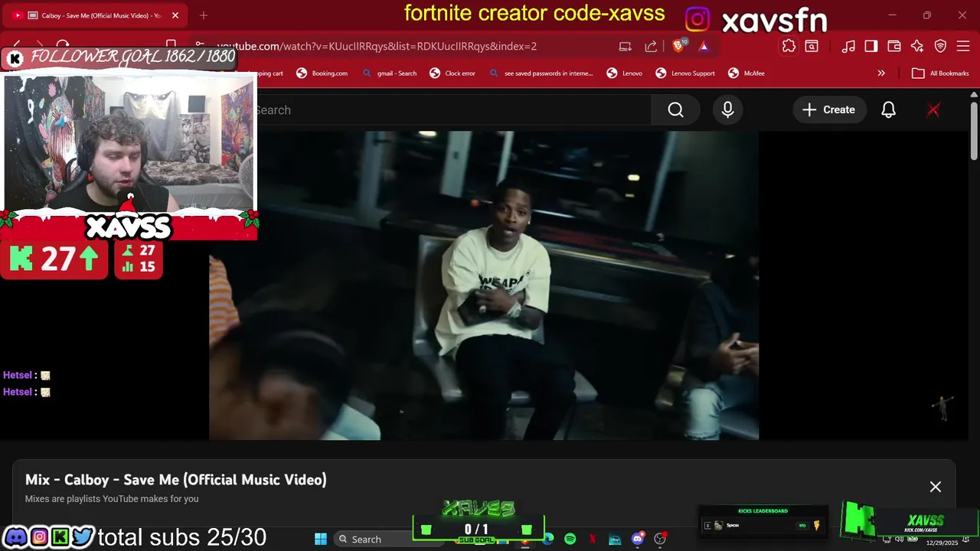Open the gmail - Search bookmark
The width and height of the screenshot is (980, 551).
point(390,73)
